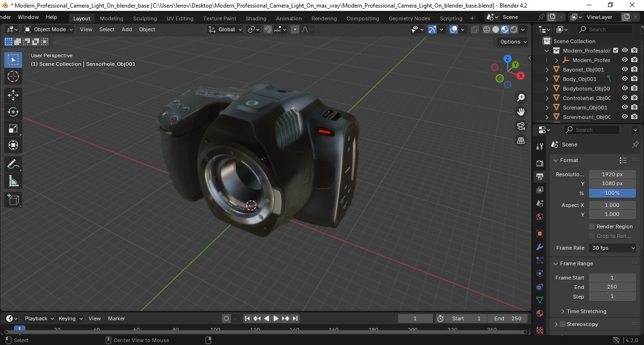Viewport: 644px width, 345px height.
Task: Enable the Stereoscopy checkbox
Action: click(x=563, y=324)
